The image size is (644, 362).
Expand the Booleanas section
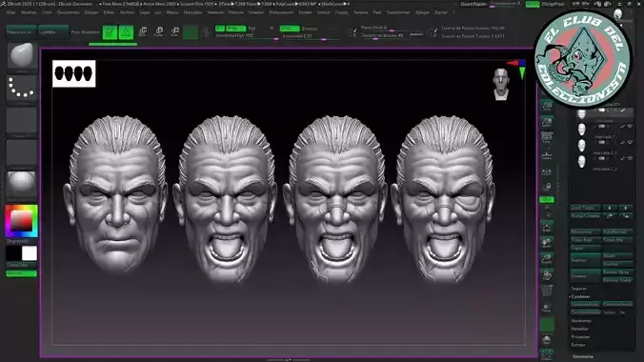tap(581, 320)
